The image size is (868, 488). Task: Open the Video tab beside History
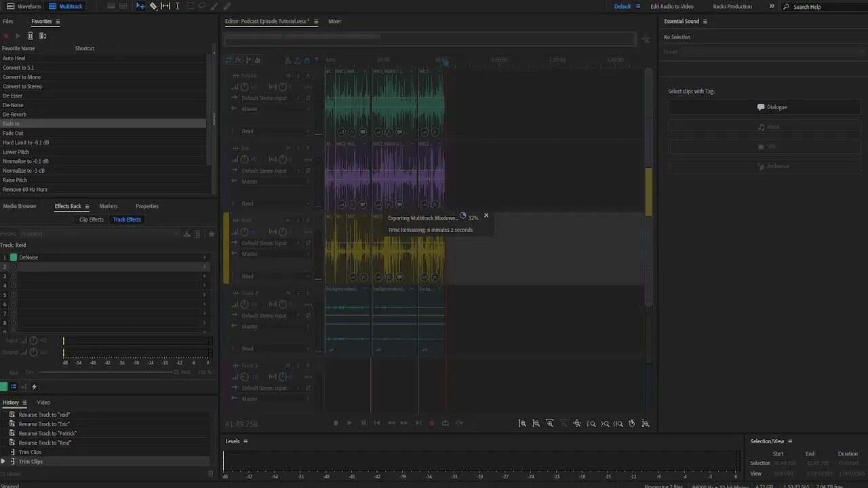coord(43,403)
